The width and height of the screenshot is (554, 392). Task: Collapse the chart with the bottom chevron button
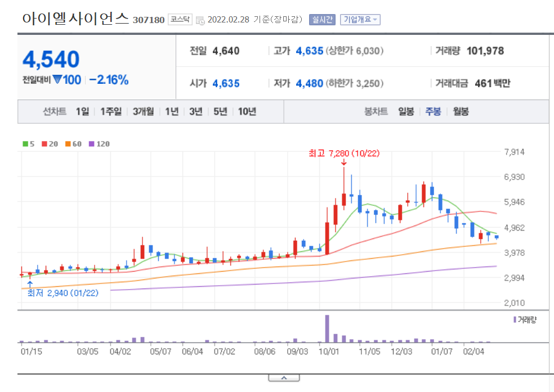tap(284, 378)
